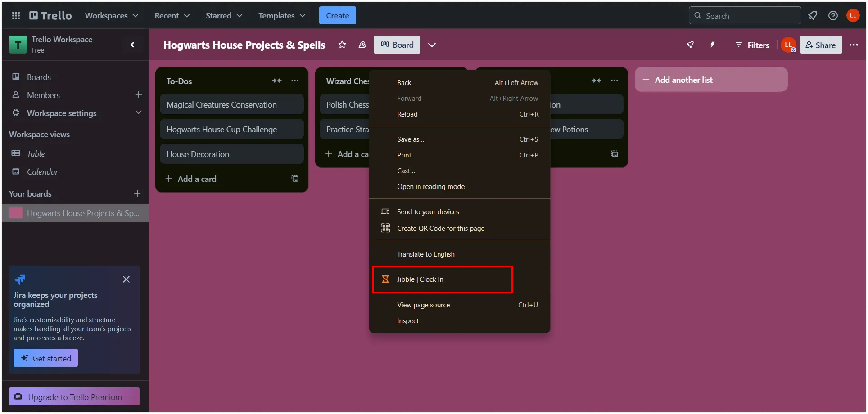868x414 pixels.
Task: Open the app switcher grid icon
Action: click(16, 15)
